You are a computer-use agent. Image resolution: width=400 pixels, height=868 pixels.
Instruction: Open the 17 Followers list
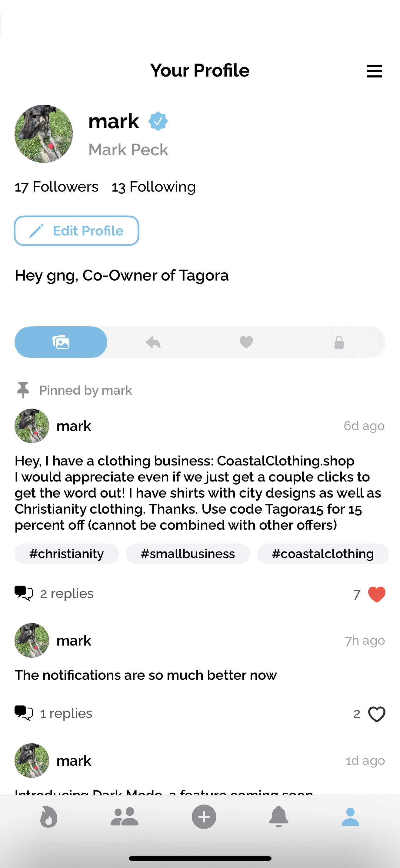[56, 187]
